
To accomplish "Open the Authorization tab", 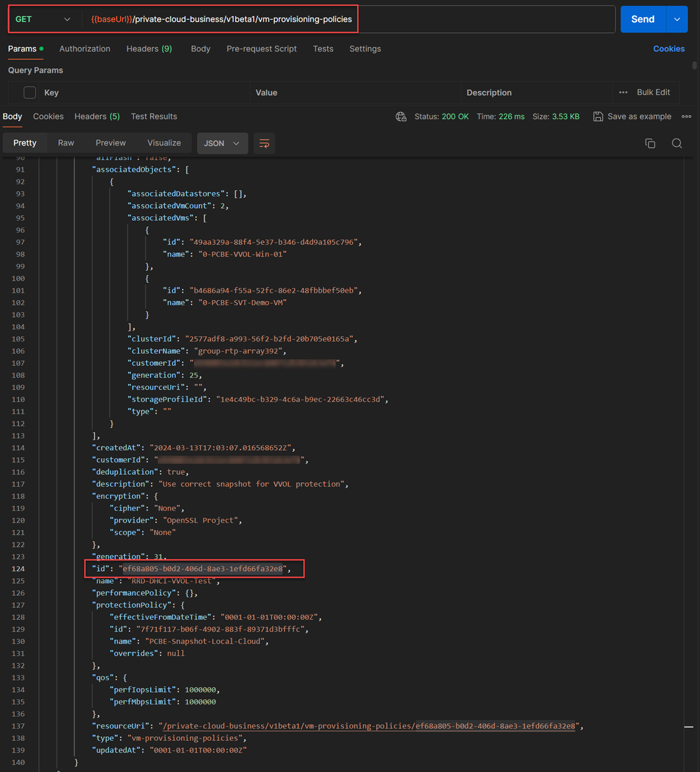I will point(85,49).
